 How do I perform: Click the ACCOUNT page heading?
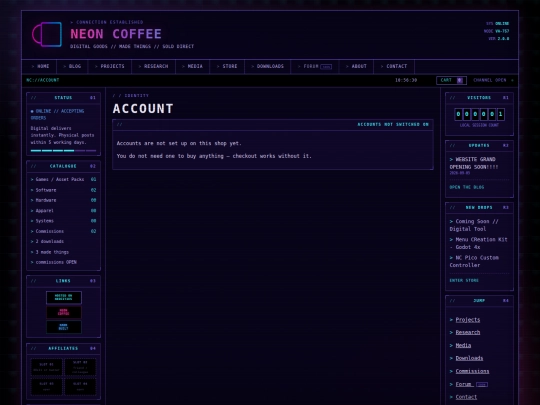coord(143,109)
